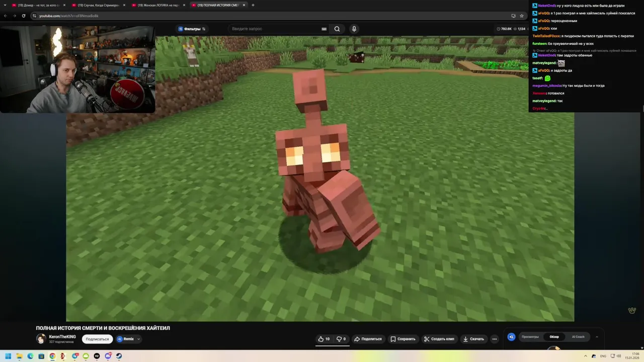Click the install/cast icon in address bar
Screen dimensions: 644x362
coord(513,16)
